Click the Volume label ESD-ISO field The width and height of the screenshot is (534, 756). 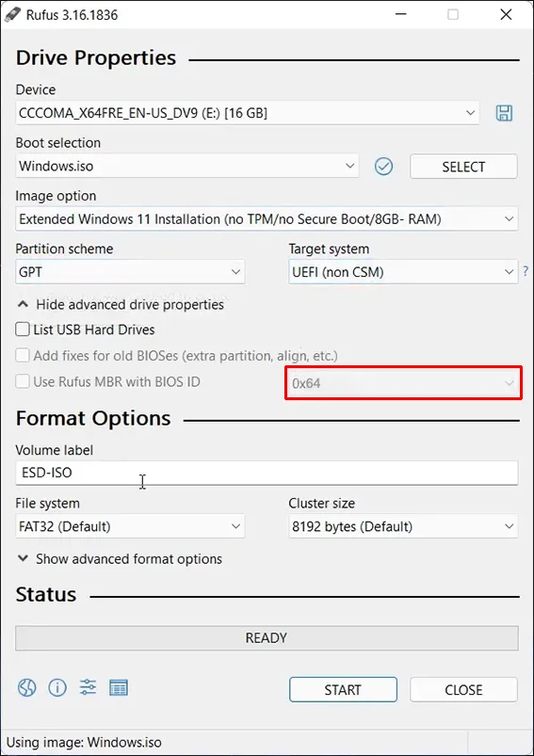tap(267, 473)
